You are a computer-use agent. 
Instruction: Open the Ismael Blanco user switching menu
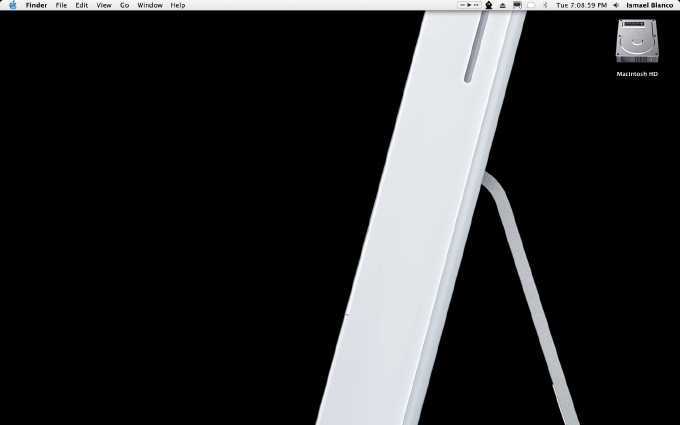(650, 5)
